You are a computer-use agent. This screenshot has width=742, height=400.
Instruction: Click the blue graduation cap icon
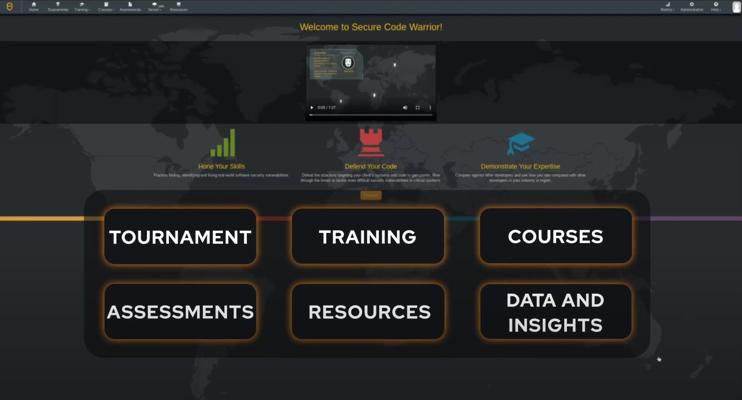pyautogui.click(x=521, y=143)
